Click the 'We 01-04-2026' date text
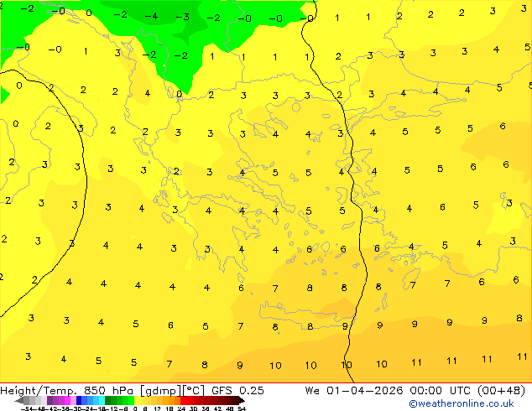 click(x=354, y=391)
